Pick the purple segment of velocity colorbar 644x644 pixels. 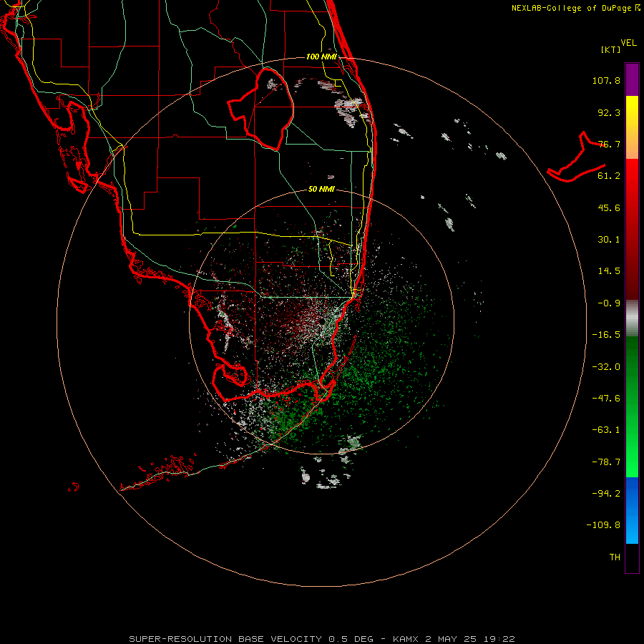pos(632,79)
